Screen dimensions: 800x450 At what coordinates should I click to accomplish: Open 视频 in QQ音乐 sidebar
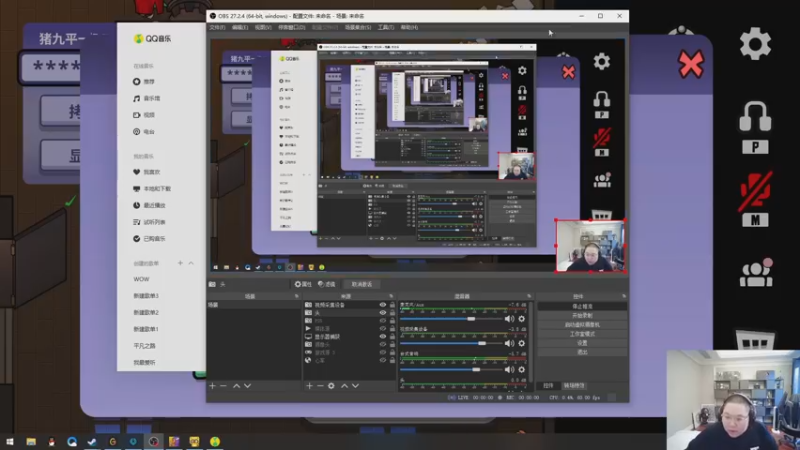pyautogui.click(x=143, y=115)
